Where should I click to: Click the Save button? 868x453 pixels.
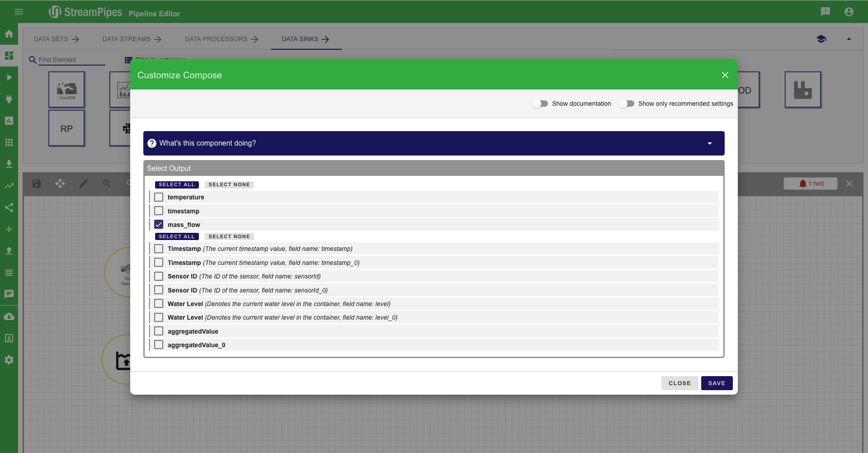pyautogui.click(x=716, y=383)
